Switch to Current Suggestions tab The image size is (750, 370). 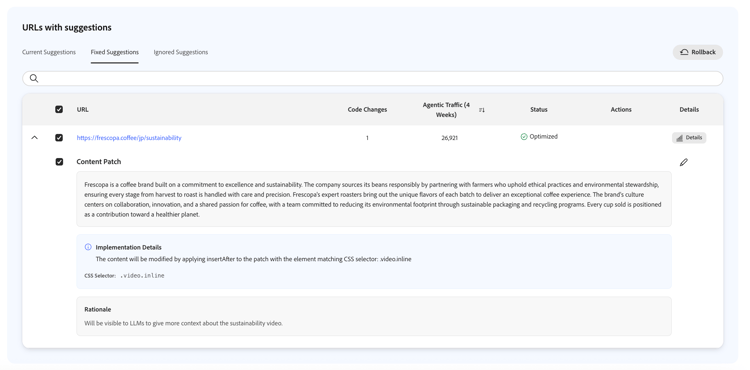click(x=49, y=52)
